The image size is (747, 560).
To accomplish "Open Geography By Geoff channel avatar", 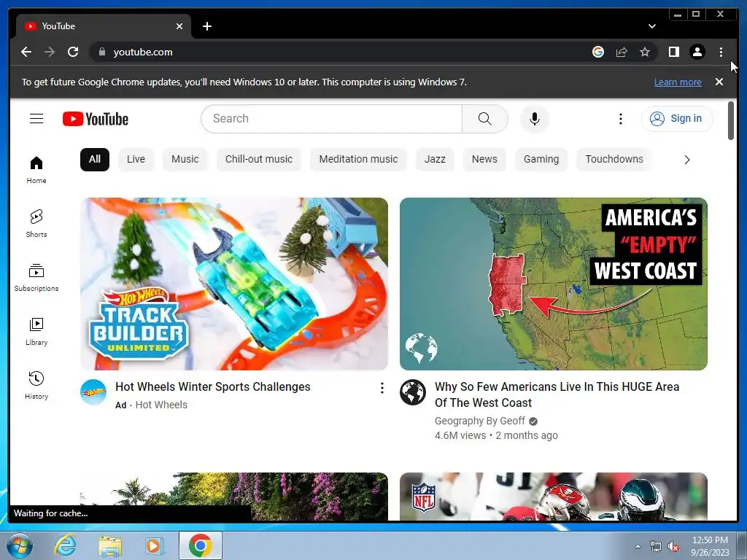I will (413, 392).
